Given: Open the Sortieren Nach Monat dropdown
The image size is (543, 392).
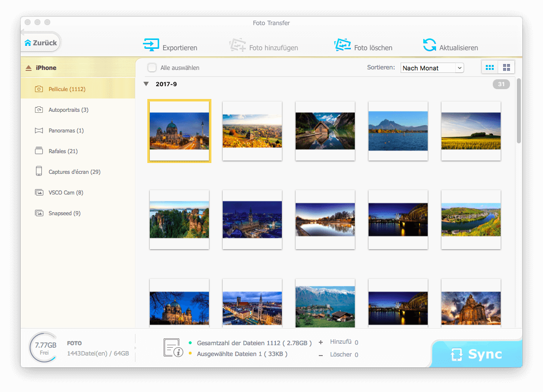Looking at the screenshot, I should coord(432,68).
